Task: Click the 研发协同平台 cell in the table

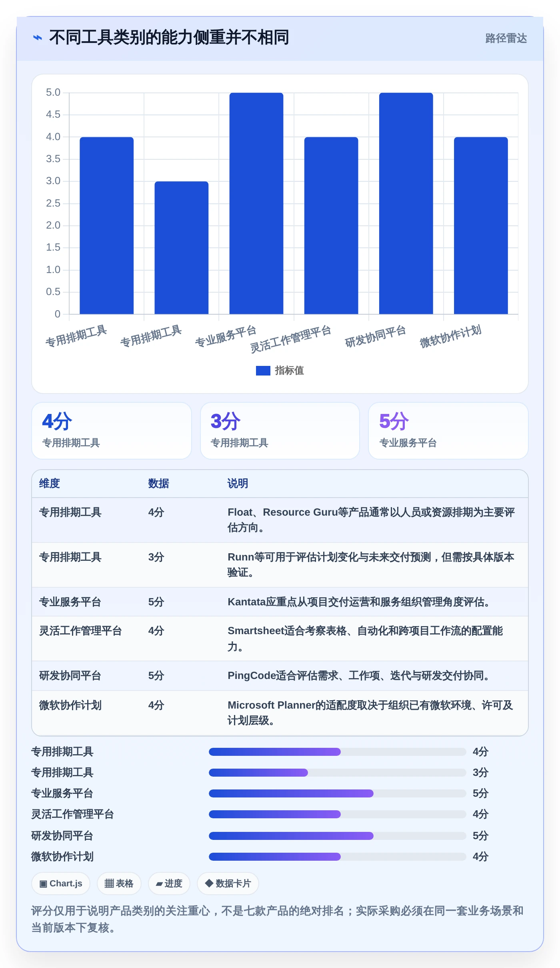Action: 70,676
